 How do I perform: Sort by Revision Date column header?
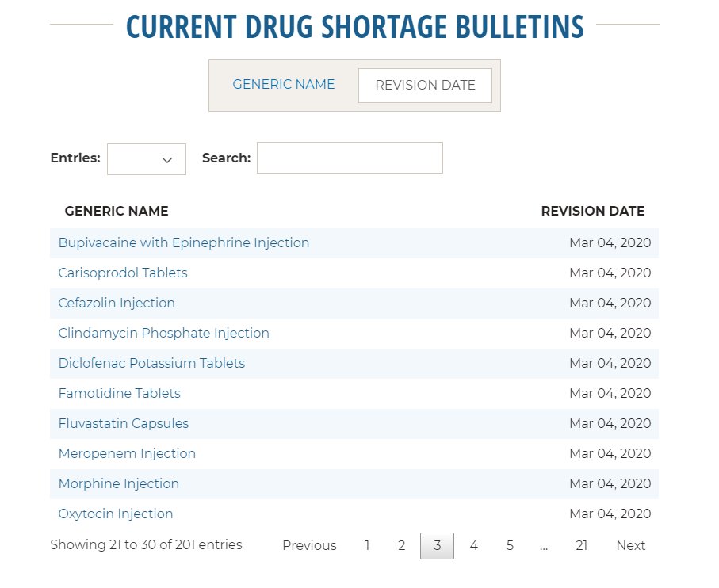pos(592,211)
